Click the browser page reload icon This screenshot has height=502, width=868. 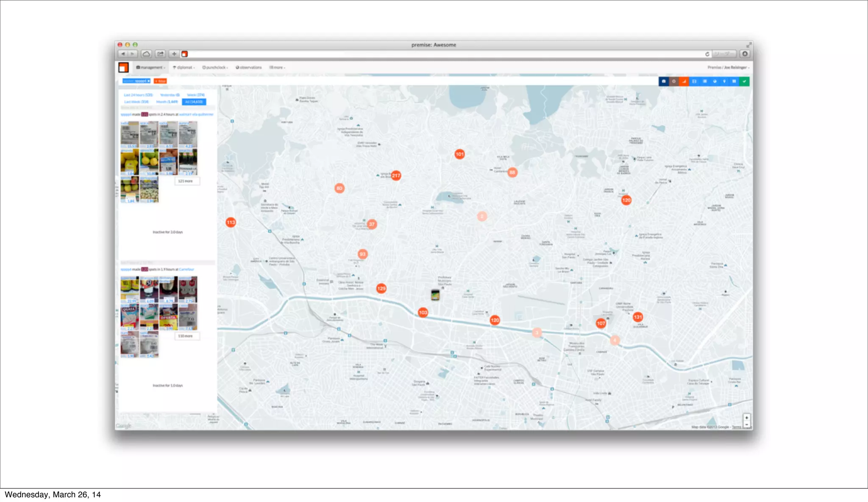[x=707, y=54]
